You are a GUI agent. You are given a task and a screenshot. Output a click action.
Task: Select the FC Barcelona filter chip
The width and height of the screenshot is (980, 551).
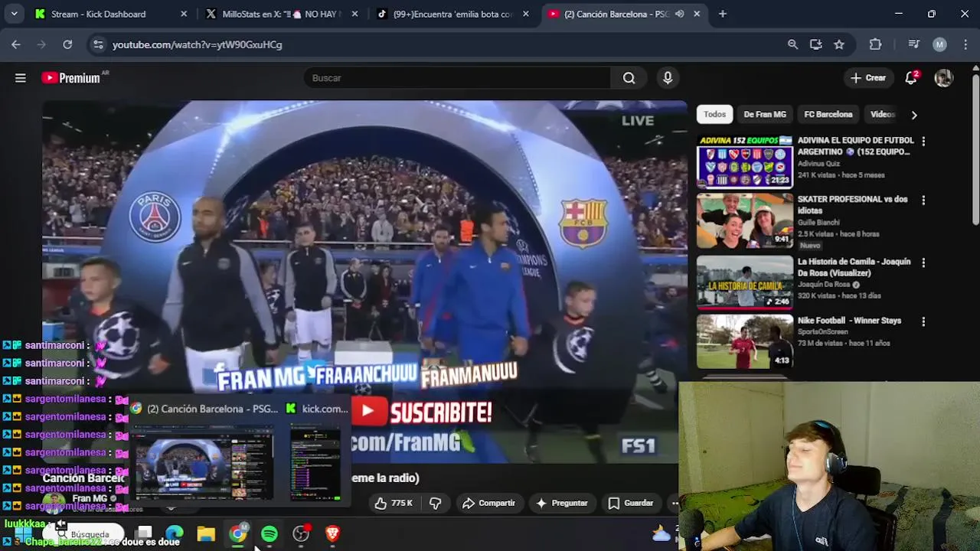coord(828,114)
